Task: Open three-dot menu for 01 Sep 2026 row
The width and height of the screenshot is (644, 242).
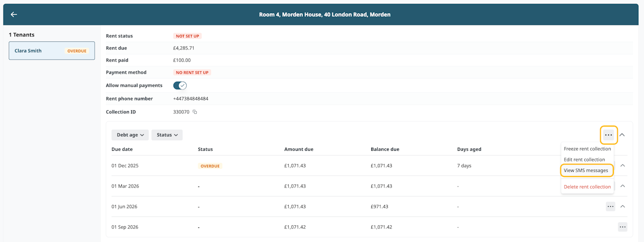Action: (x=622, y=227)
